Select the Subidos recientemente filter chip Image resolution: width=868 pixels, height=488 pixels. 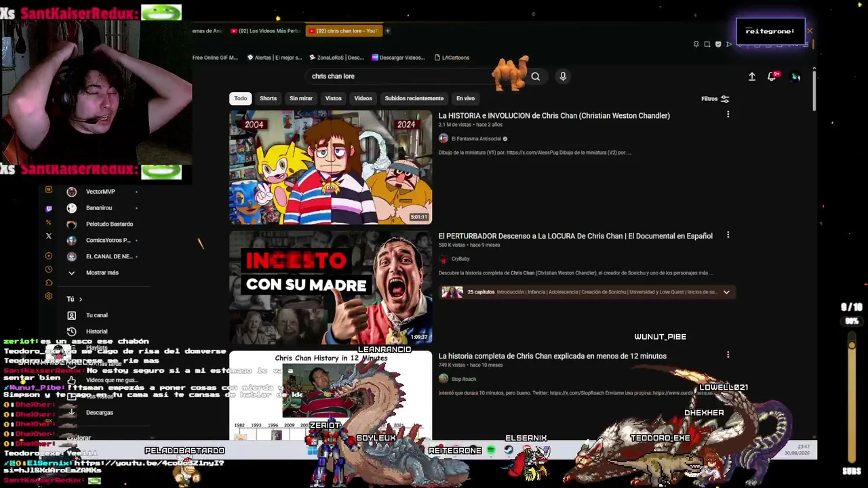(x=414, y=98)
